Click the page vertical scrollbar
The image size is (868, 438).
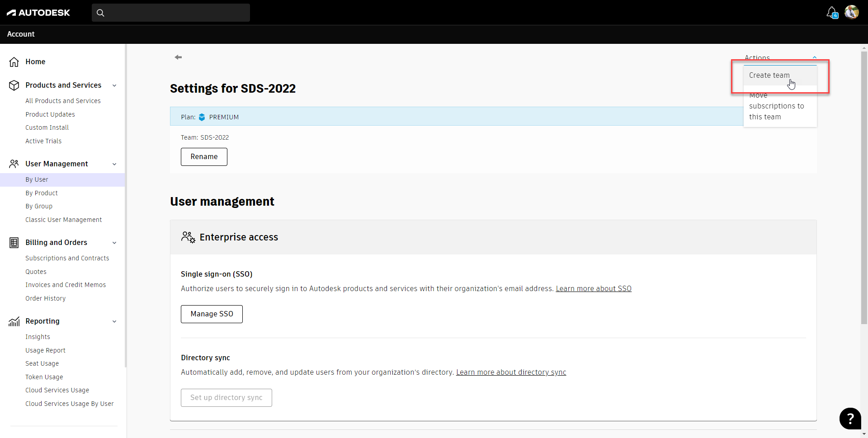[864, 188]
